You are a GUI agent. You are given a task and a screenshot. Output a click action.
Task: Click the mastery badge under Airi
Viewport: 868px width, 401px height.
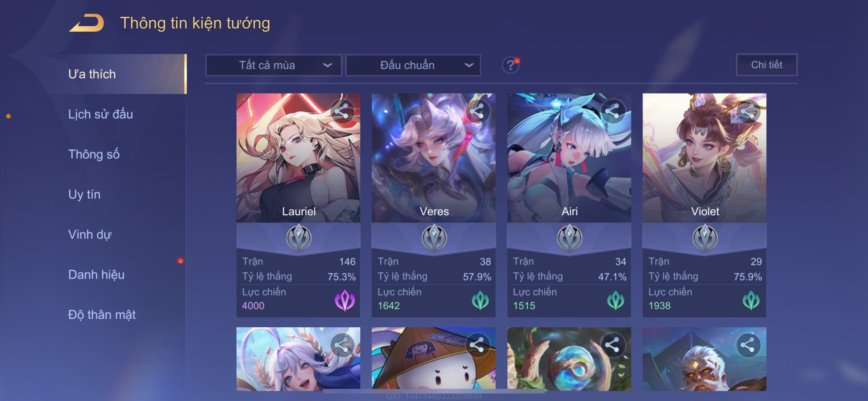pos(570,238)
